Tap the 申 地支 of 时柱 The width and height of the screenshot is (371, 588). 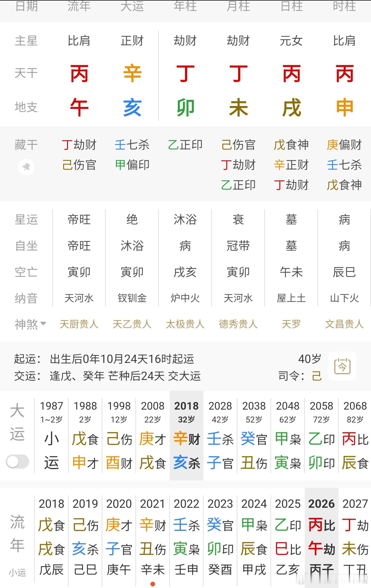(x=345, y=107)
